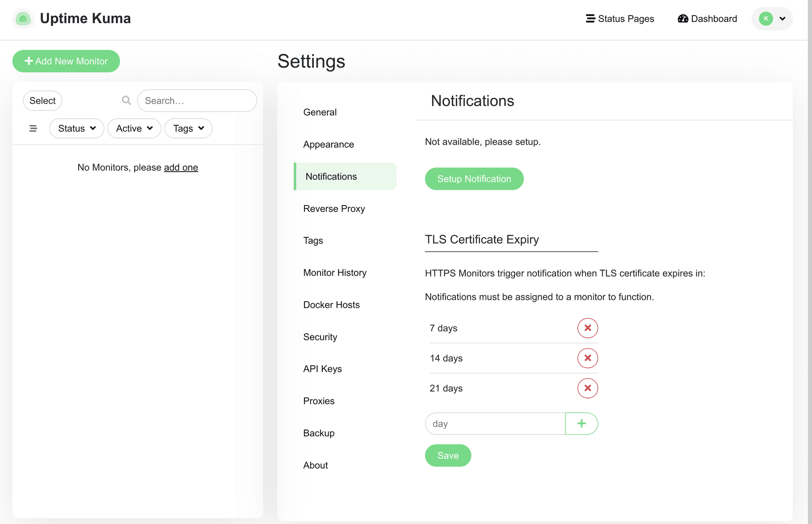Open Status Pages from top navigation
This screenshot has width=812, height=524.
click(x=620, y=19)
